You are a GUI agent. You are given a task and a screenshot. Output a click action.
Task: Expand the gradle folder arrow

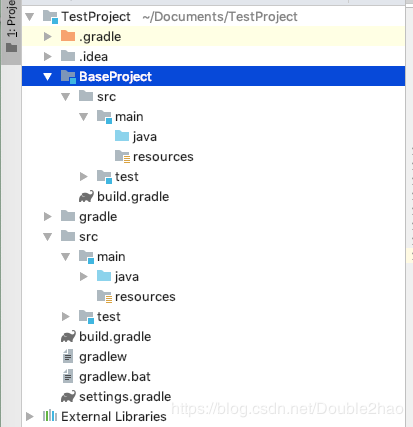click(x=48, y=217)
